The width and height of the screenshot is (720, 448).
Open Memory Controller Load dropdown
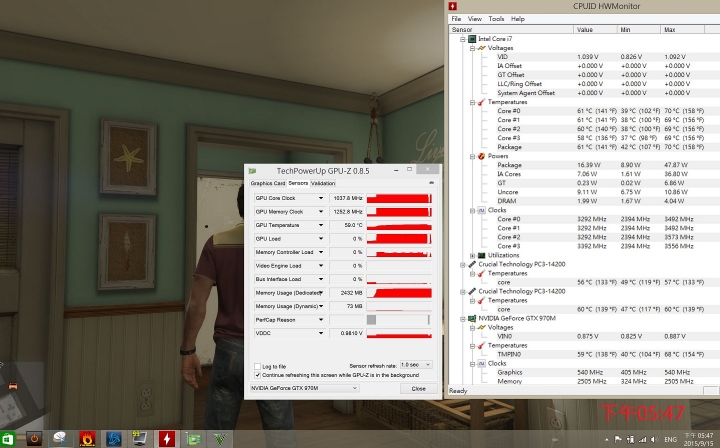click(x=321, y=252)
